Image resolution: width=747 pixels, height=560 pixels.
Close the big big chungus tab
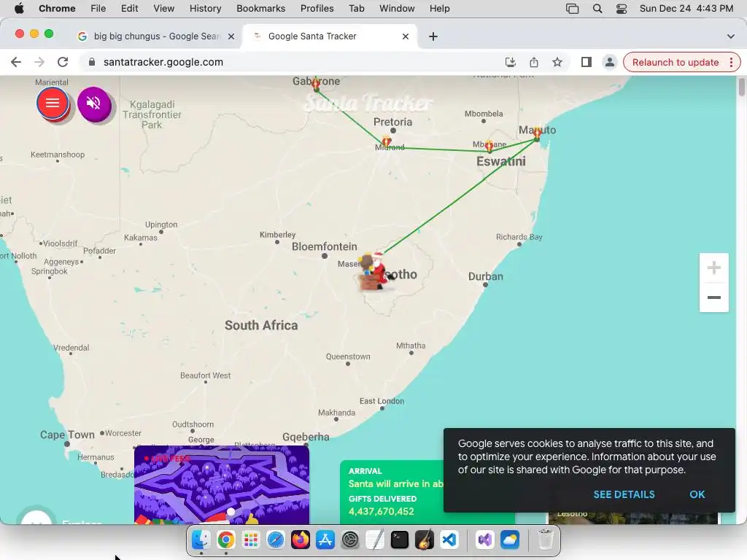[x=231, y=36]
